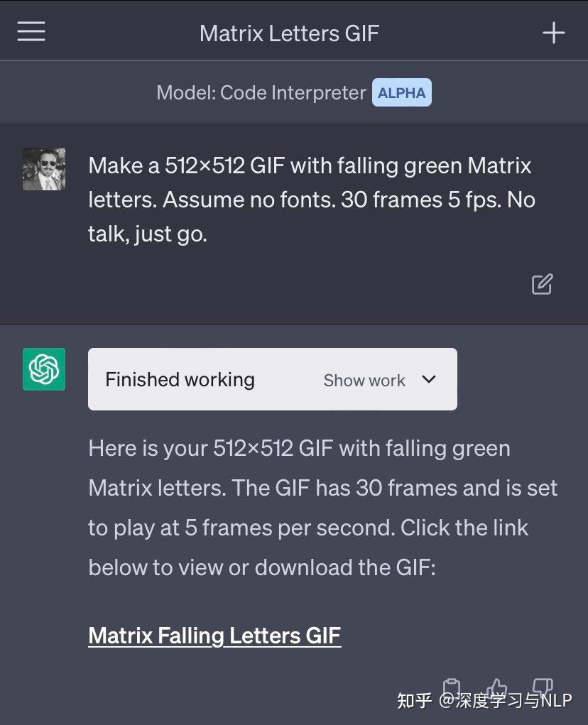
Task: Open the hamburger navigation menu
Action: [x=31, y=31]
